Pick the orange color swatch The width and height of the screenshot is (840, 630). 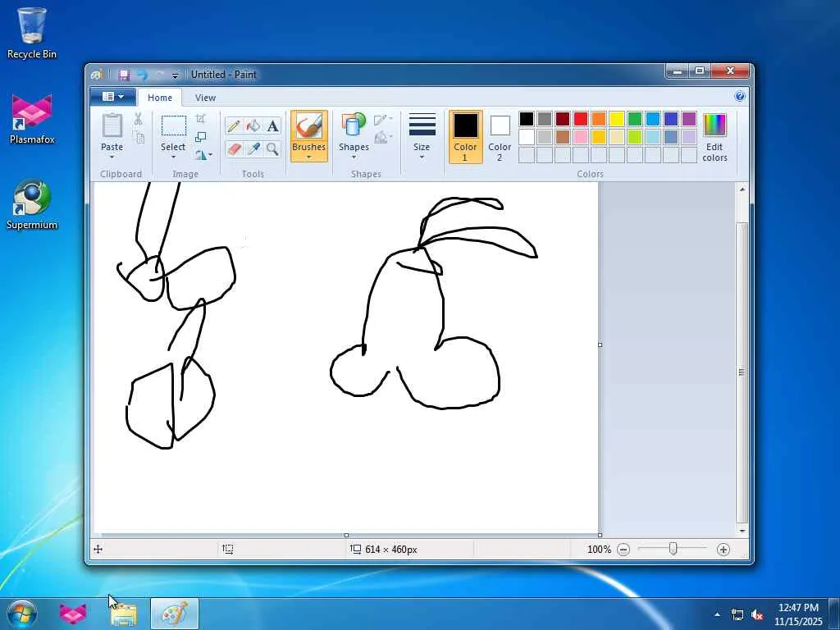point(598,119)
